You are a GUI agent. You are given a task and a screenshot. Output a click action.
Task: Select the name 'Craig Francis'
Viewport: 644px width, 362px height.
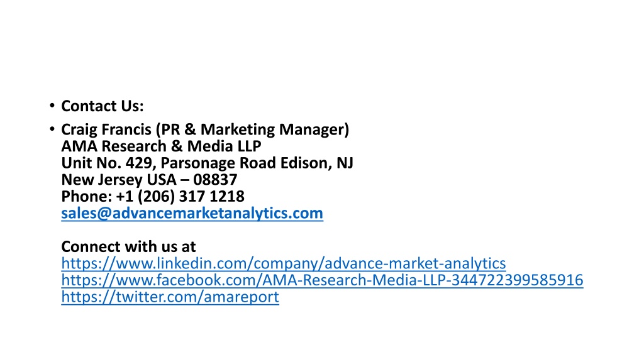pos(106,129)
